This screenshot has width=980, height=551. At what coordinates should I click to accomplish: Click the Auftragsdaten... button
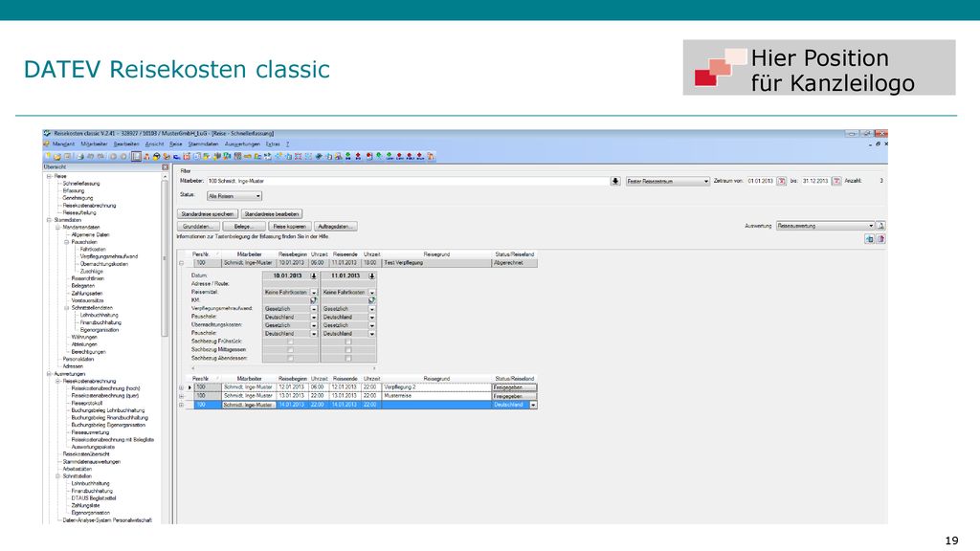(x=335, y=226)
